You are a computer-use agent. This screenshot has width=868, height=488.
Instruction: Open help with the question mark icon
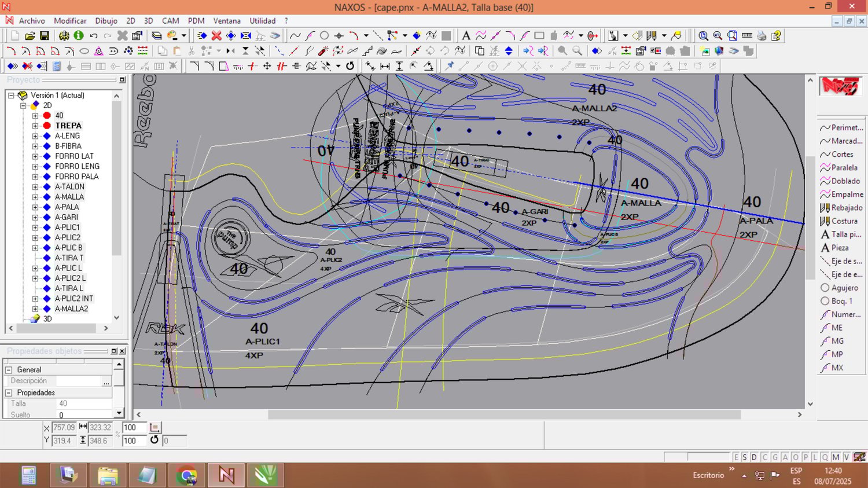tap(777, 36)
